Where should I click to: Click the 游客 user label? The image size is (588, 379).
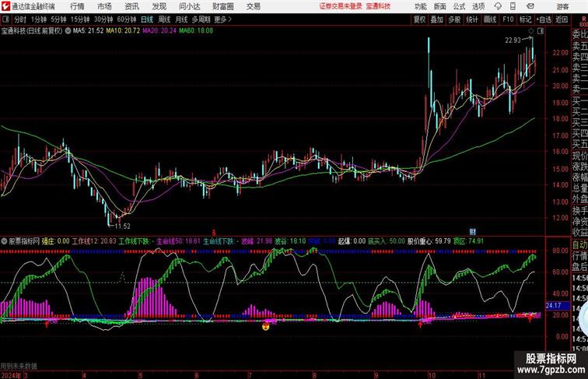coord(562,6)
